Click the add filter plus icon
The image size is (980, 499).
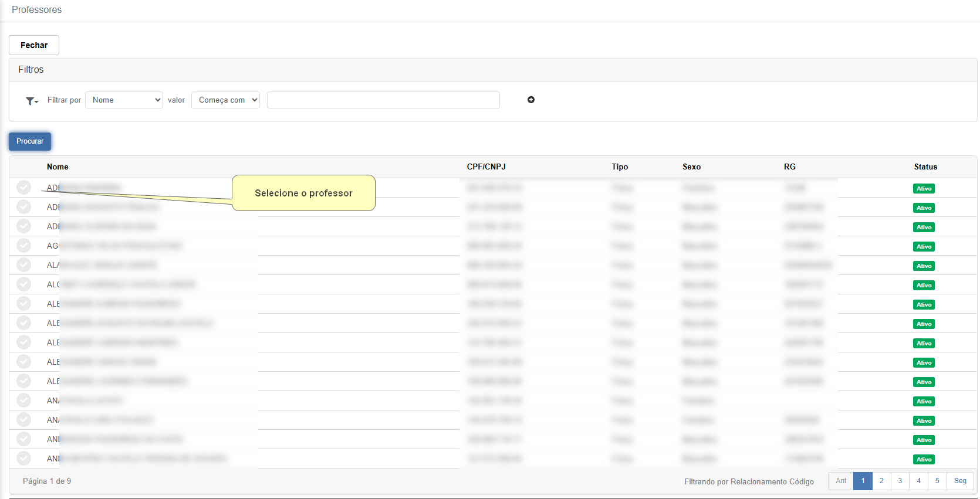point(530,100)
